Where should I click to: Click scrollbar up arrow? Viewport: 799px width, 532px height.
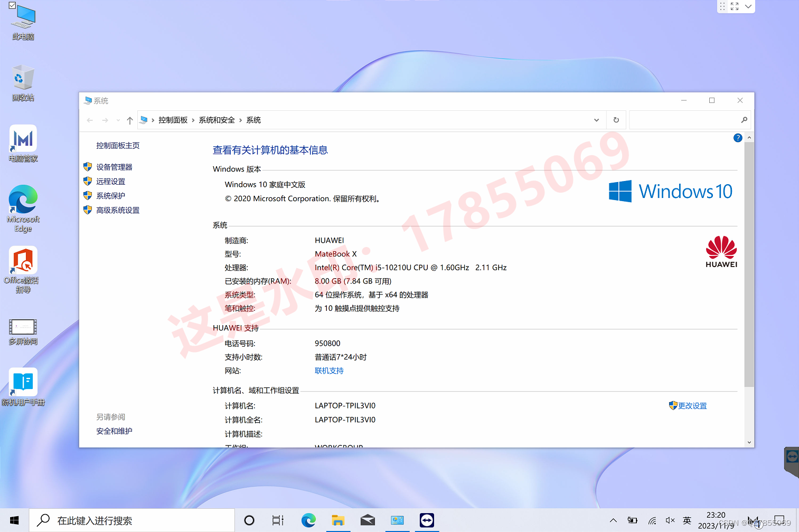tap(749, 138)
